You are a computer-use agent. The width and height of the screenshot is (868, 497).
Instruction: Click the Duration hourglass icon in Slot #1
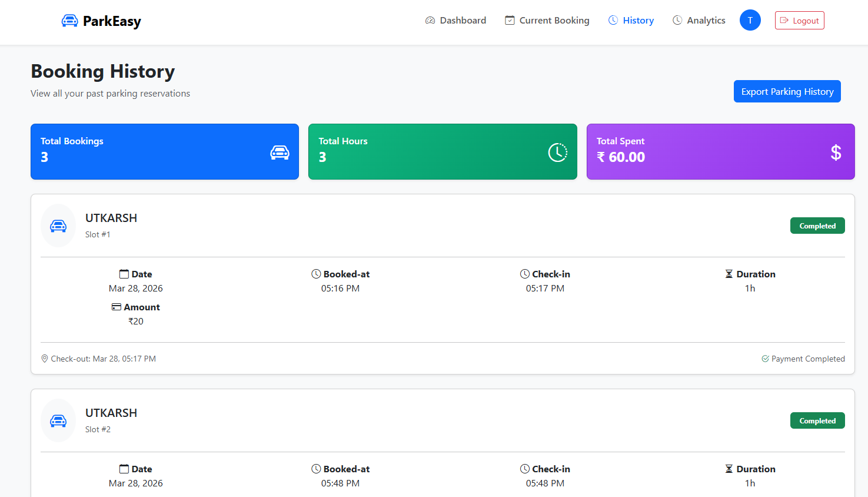[x=729, y=274]
